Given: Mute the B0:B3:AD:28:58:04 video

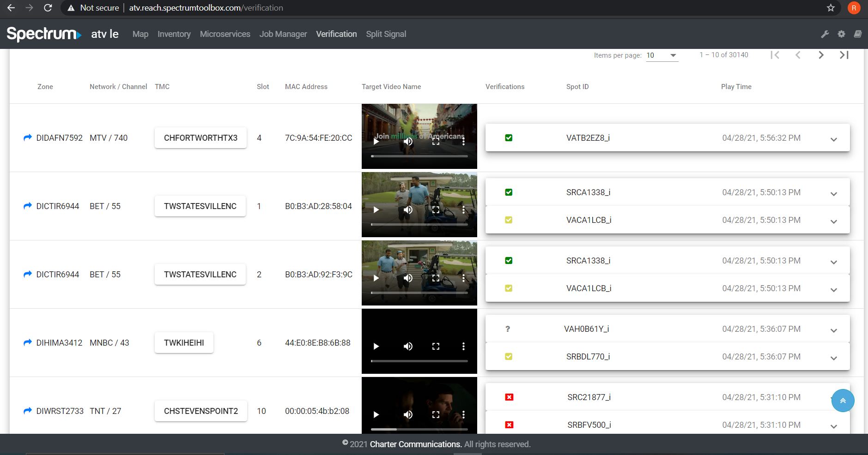Looking at the screenshot, I should [x=408, y=210].
